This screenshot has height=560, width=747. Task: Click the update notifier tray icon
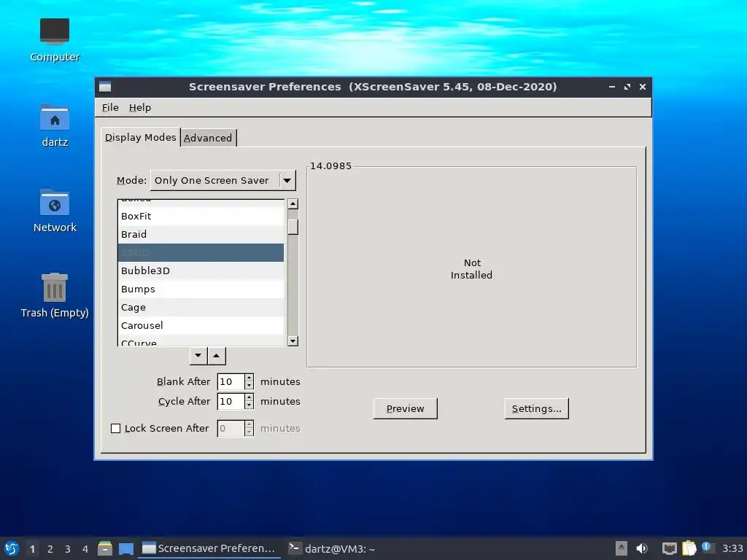(708, 547)
